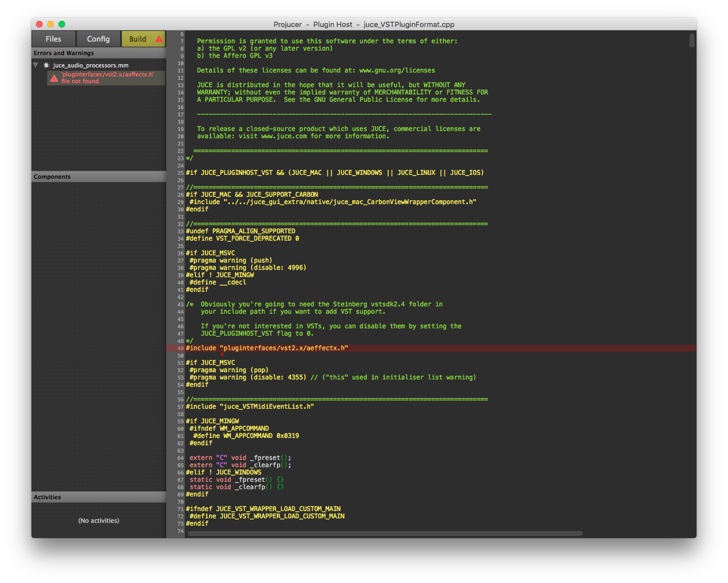
Task: Click the file icon beside juce_audio_processors.mm
Action: (46, 65)
